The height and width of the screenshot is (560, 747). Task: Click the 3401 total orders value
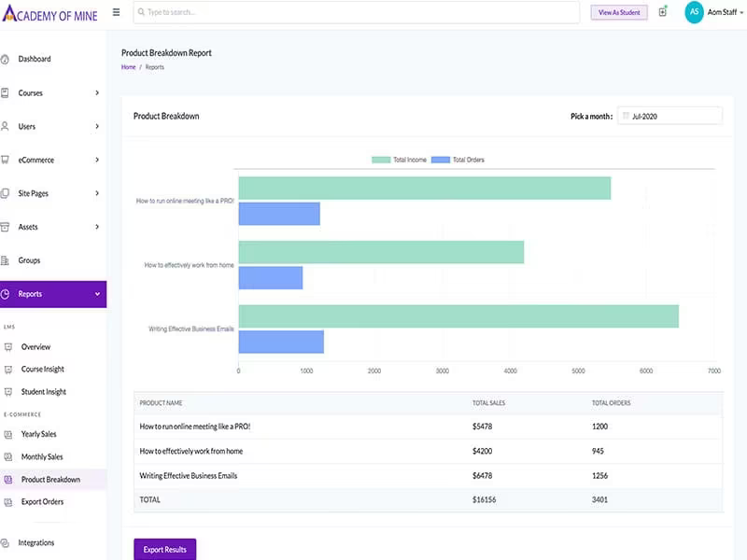599,499
